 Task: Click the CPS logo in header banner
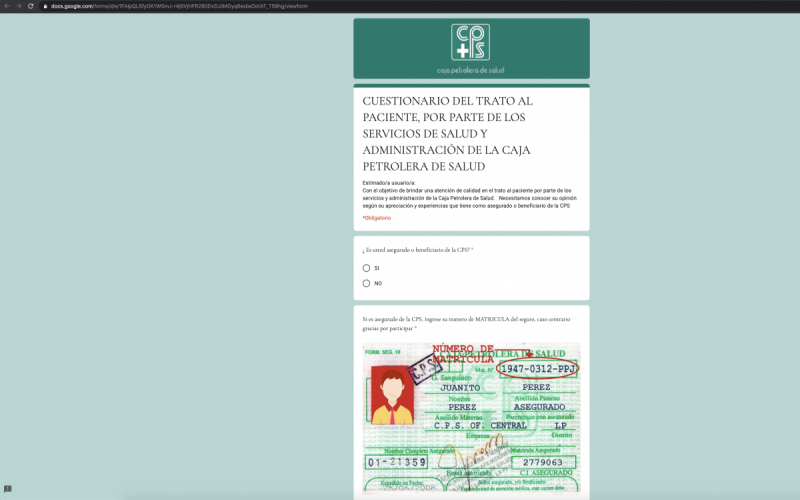pyautogui.click(x=470, y=42)
